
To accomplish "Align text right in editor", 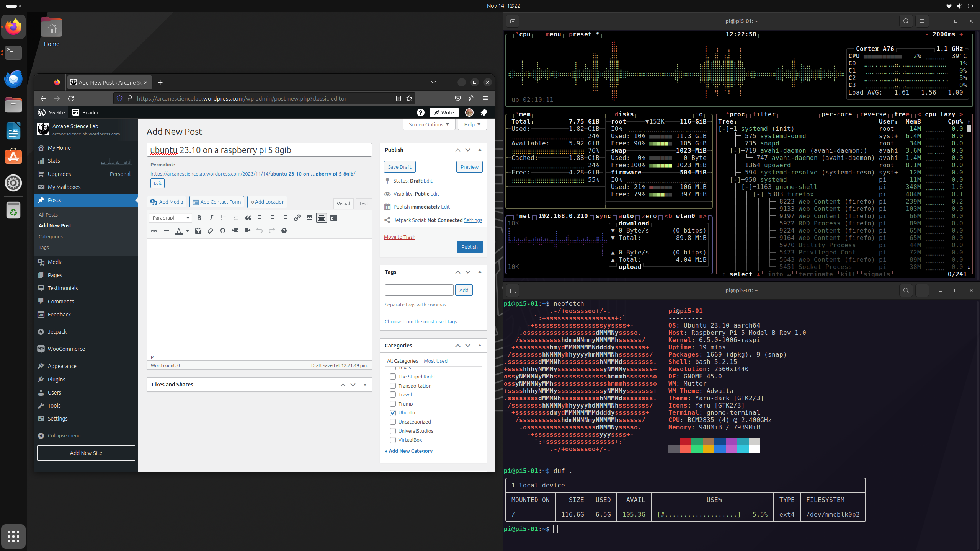I will [x=285, y=218].
